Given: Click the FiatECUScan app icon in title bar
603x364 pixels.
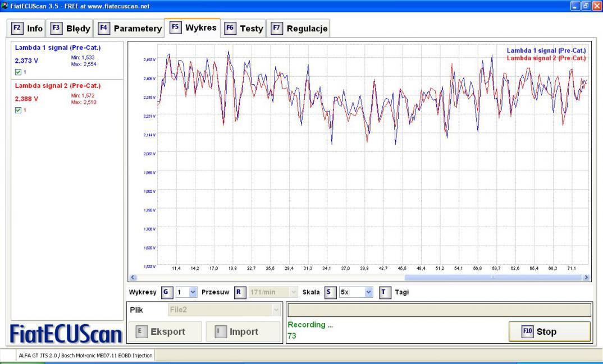Looking at the screenshot, I should [x=5, y=5].
